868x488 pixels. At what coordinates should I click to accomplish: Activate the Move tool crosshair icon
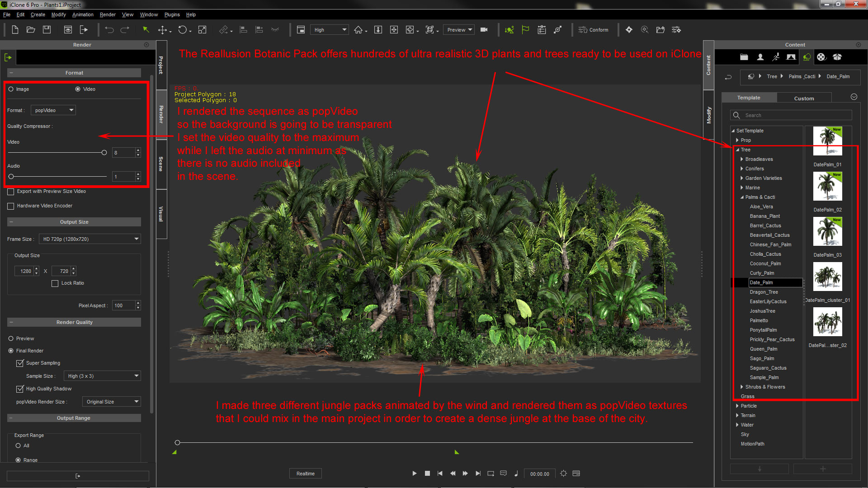pos(162,30)
